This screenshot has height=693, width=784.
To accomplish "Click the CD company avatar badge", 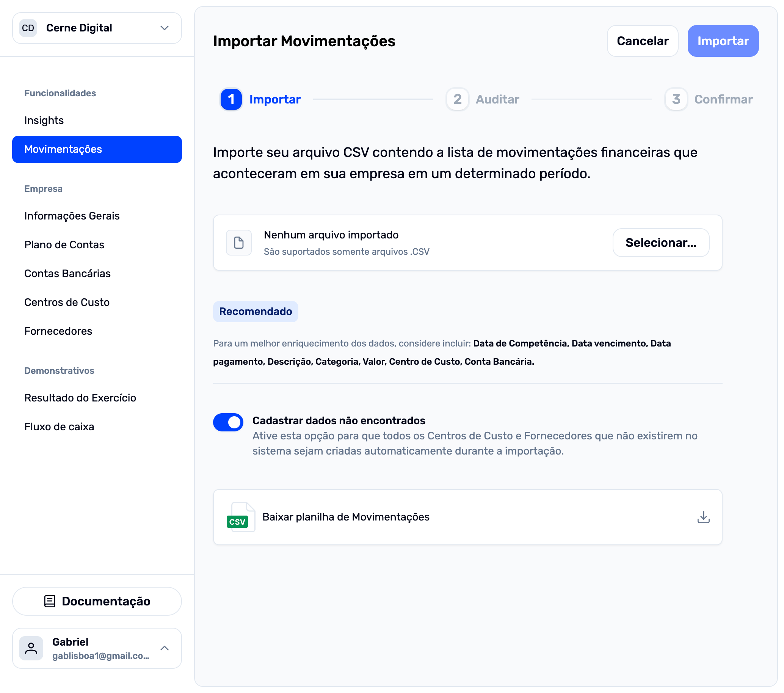I will [28, 28].
